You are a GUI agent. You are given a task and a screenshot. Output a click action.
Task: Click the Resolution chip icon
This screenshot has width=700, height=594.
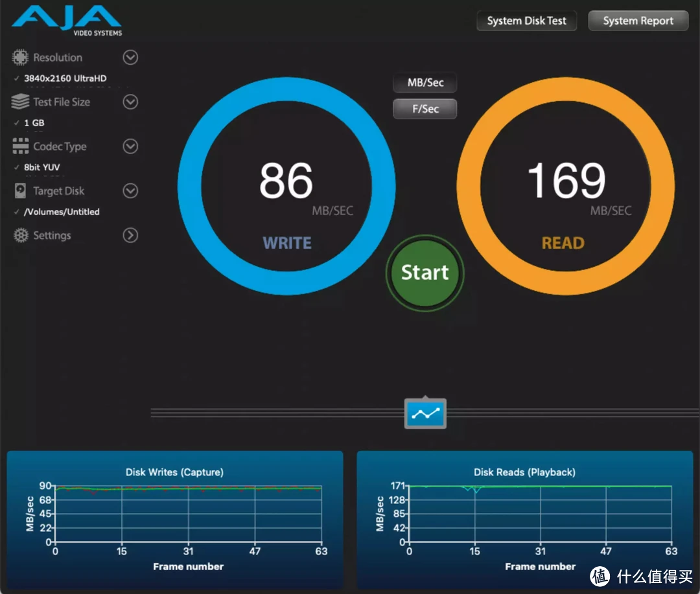click(19, 57)
